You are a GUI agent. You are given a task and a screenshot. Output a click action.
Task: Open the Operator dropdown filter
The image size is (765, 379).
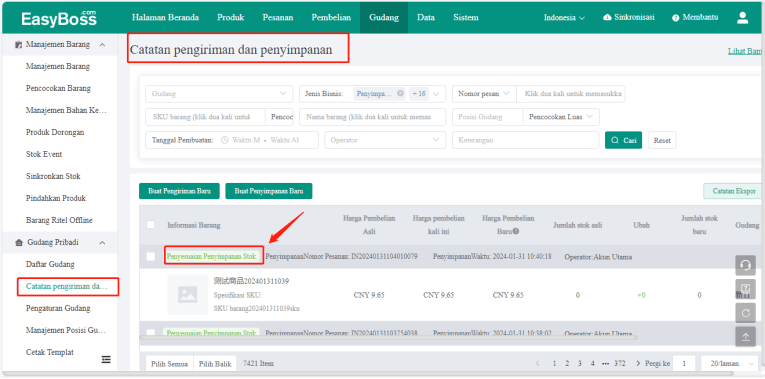(385, 140)
